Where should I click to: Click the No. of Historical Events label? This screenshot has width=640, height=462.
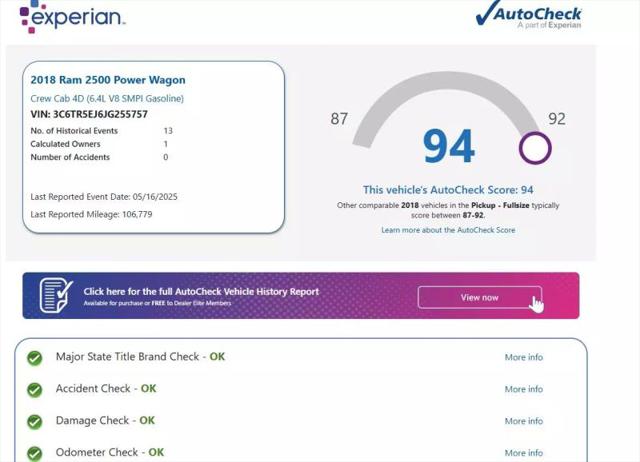tap(74, 131)
